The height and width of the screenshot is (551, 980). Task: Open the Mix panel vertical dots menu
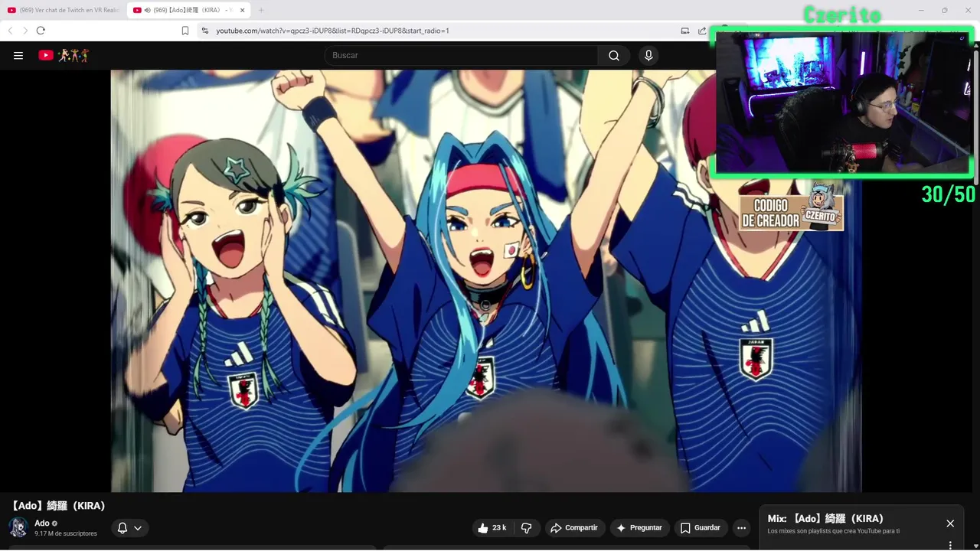(950, 546)
